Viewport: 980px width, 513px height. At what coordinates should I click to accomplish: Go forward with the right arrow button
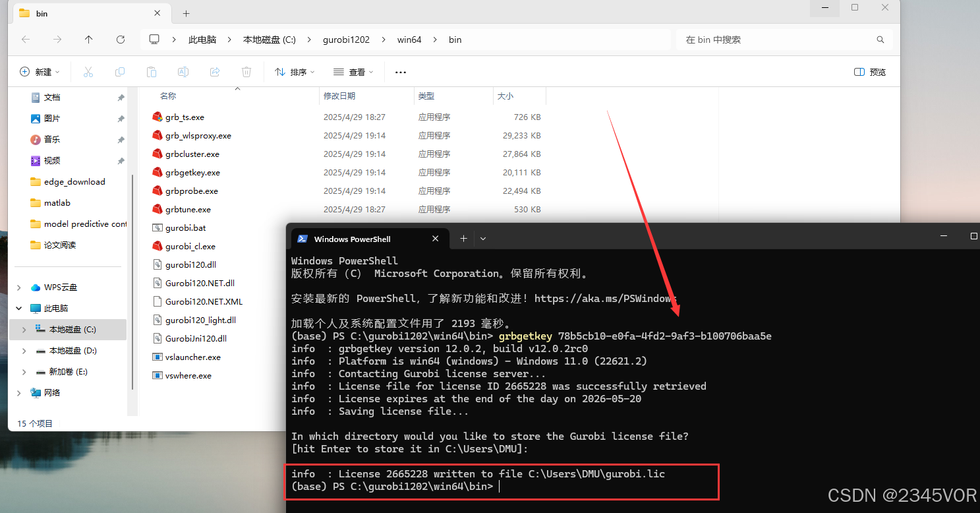(x=57, y=40)
